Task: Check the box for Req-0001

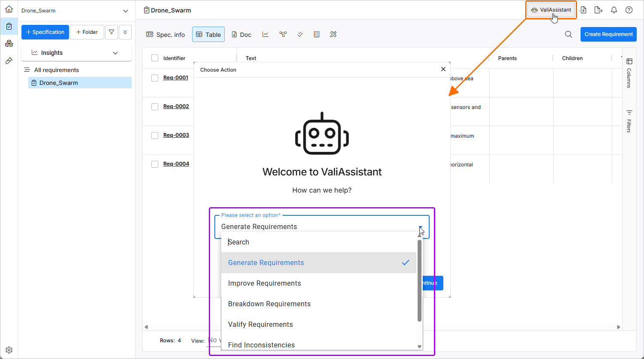Action: tap(155, 78)
